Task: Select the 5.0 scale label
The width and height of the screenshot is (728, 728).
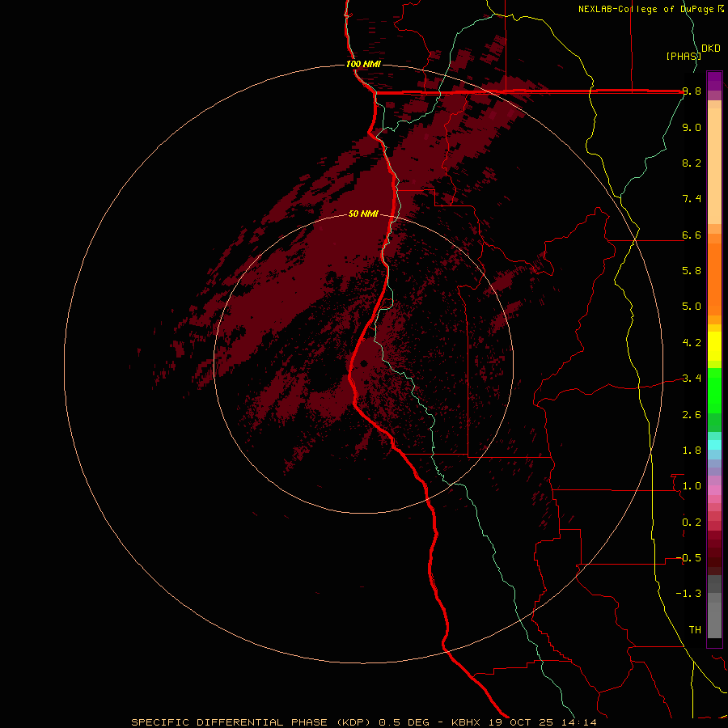Action: click(692, 307)
